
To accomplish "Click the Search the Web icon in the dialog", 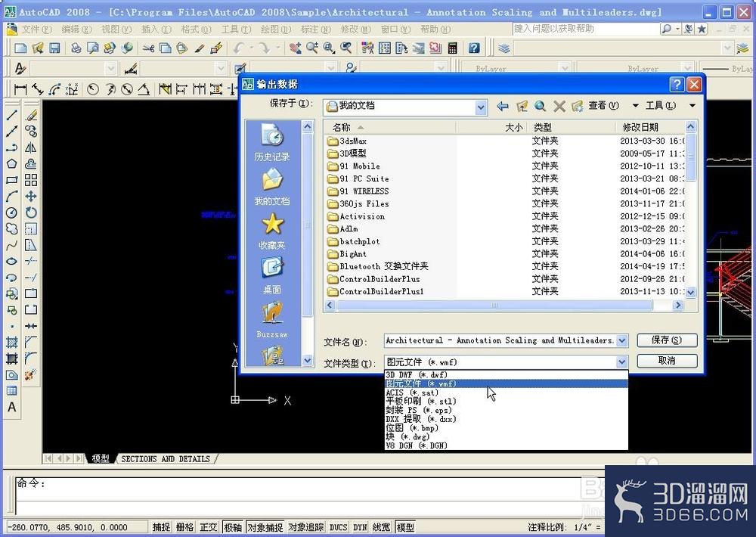I will pyautogui.click(x=540, y=106).
